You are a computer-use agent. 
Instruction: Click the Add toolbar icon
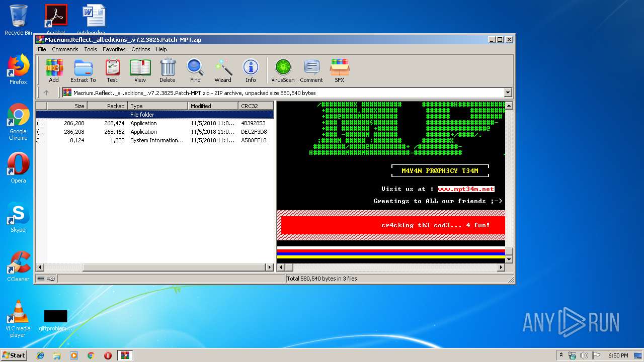[x=54, y=71]
